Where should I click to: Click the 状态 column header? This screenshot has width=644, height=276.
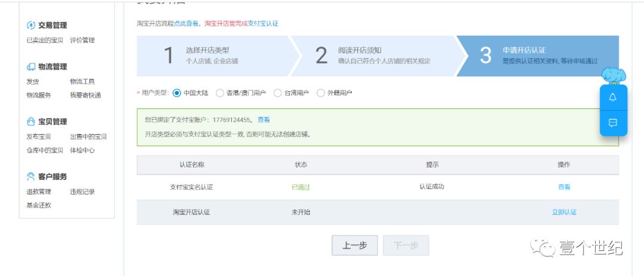click(301, 165)
